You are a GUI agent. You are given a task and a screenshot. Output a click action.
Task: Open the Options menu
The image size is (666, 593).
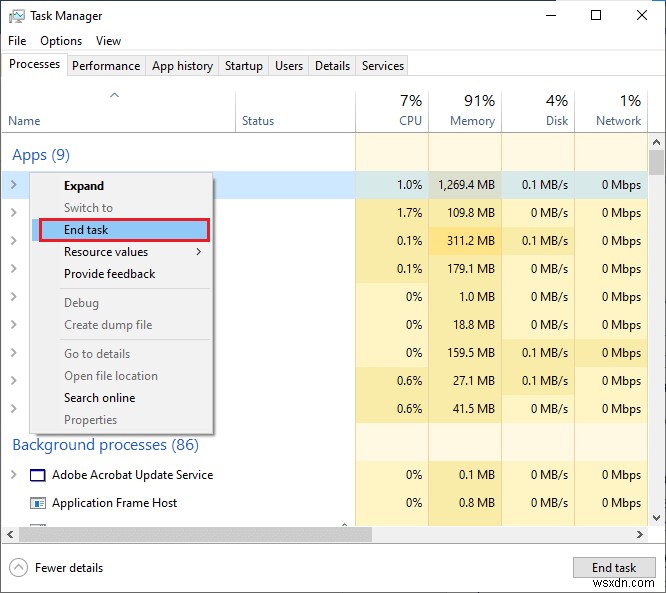coord(61,41)
